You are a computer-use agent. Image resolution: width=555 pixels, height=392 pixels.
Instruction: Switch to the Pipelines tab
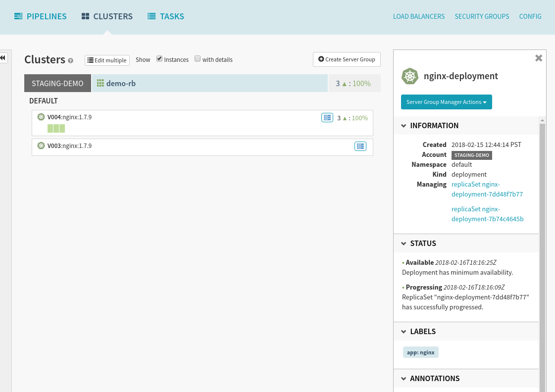pos(41,16)
